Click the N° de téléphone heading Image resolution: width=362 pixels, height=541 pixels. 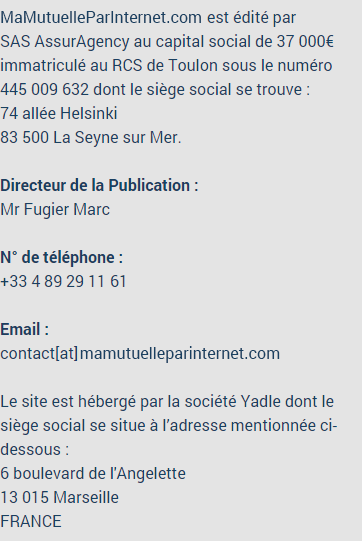pos(61,257)
